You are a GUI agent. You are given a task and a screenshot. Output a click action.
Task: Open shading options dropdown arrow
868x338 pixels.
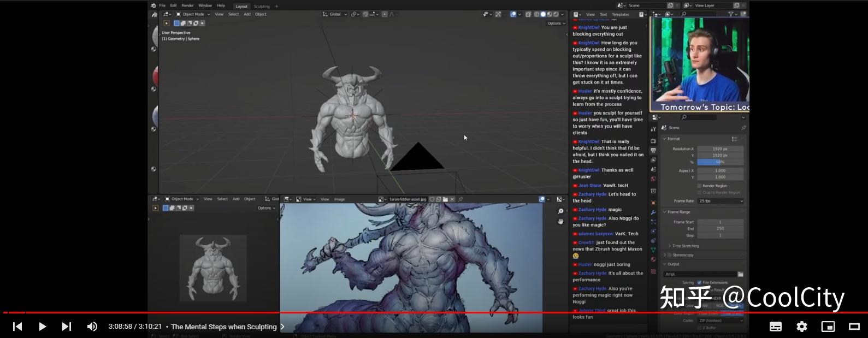coord(563,14)
